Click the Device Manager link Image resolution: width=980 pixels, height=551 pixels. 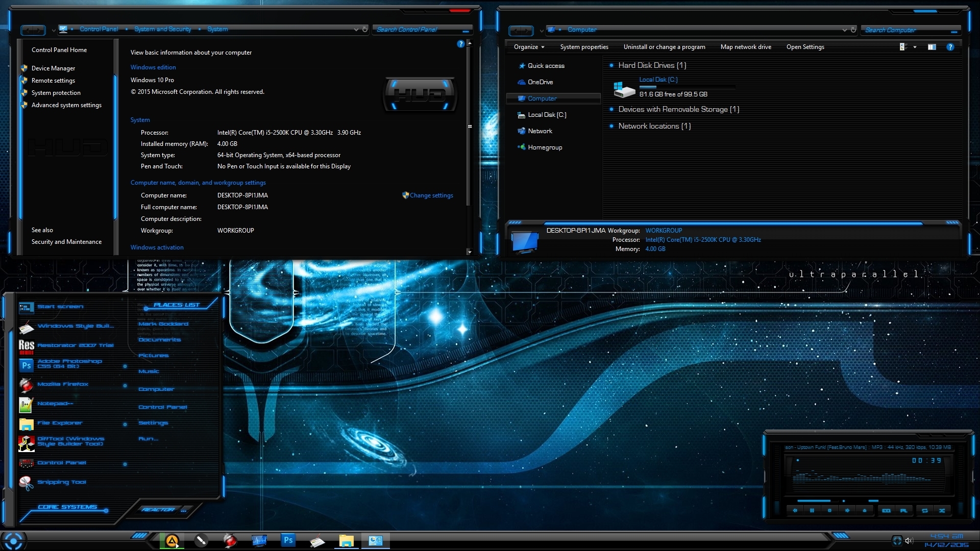click(53, 68)
